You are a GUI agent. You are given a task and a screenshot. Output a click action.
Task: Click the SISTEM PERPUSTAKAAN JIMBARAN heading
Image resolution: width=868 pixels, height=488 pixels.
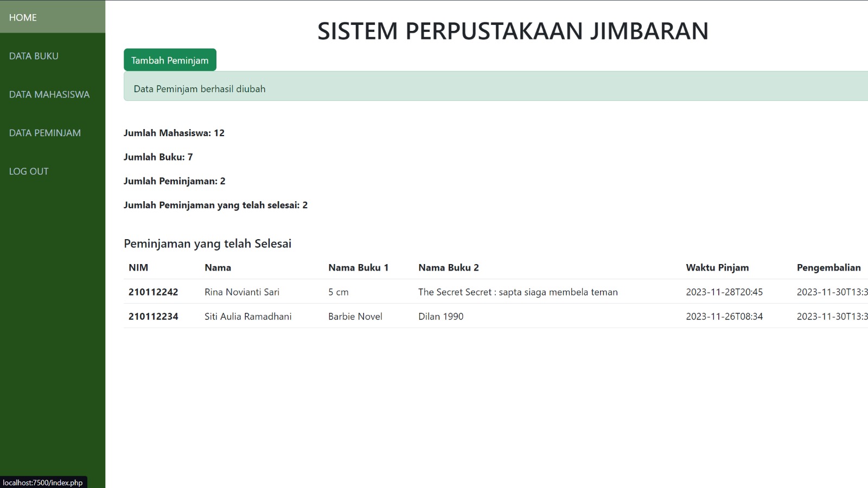[x=513, y=31]
